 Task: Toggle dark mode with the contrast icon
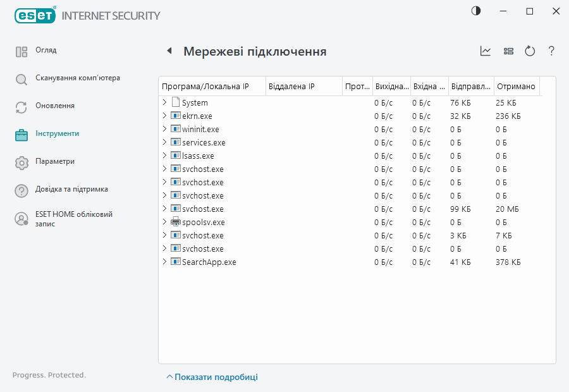(x=475, y=11)
